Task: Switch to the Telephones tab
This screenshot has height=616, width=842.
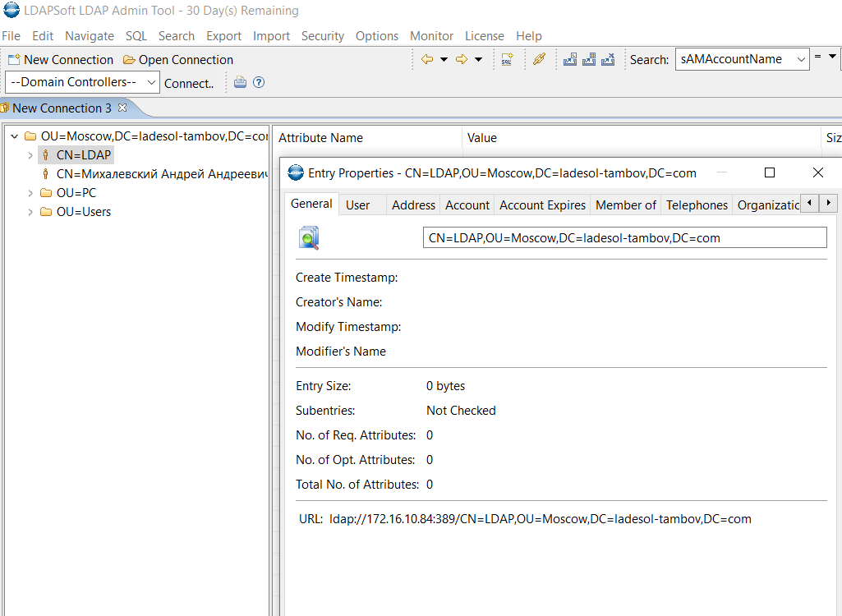Action: click(697, 205)
